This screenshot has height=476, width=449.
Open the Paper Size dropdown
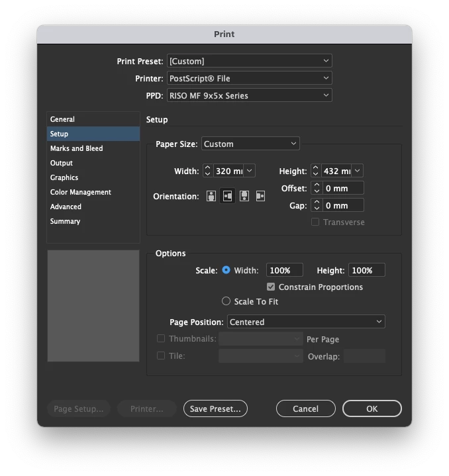coord(250,144)
